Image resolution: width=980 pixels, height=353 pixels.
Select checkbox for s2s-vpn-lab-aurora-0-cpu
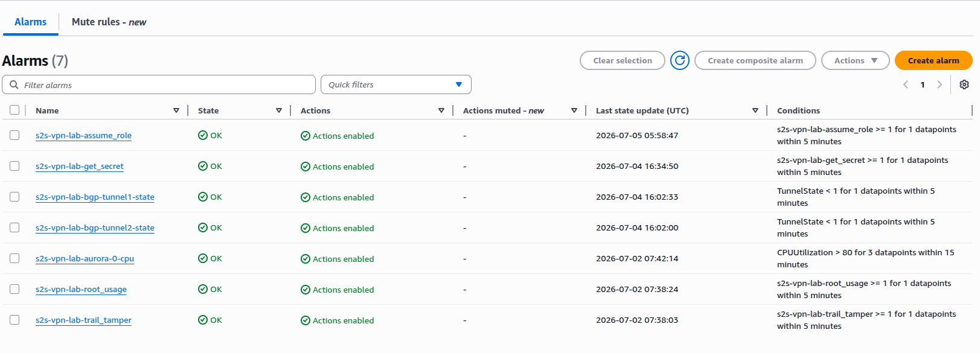(x=14, y=258)
